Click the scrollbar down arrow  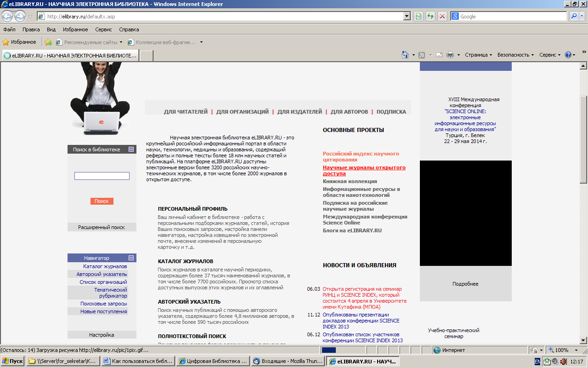[x=583, y=340]
